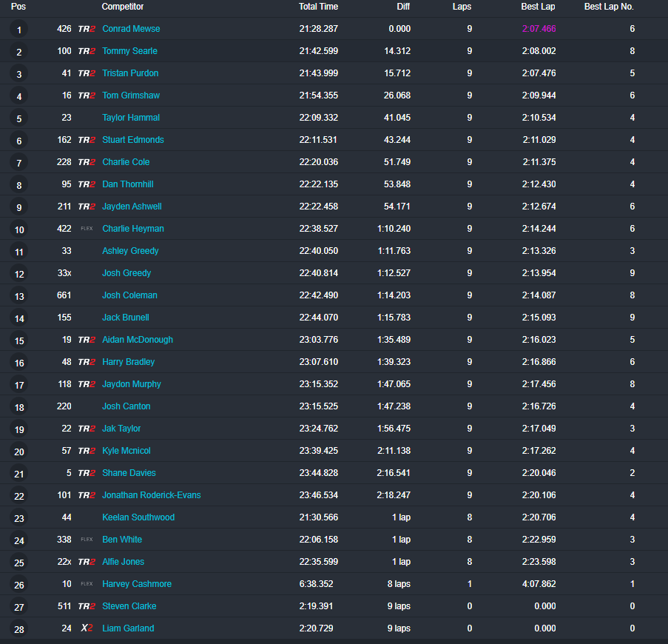Viewport: 668px width, 644px height.
Task: Sort by Diff column header
Action: click(403, 7)
